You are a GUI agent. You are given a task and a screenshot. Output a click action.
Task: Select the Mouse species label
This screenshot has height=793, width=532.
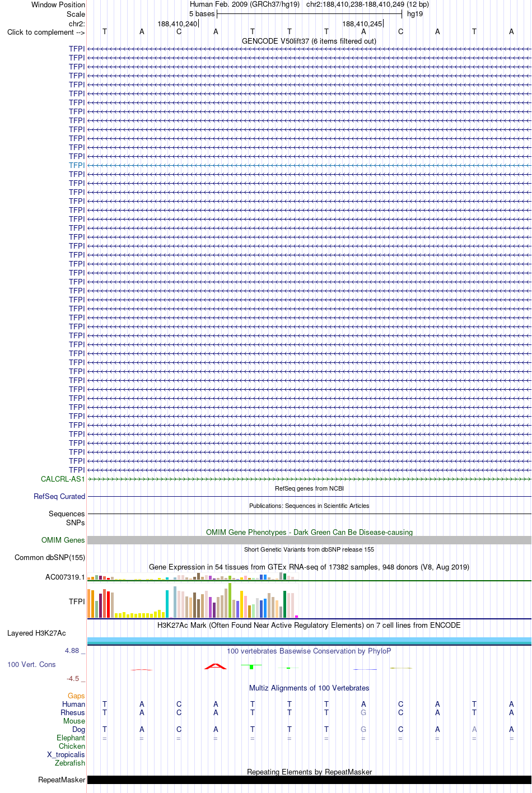point(74,721)
